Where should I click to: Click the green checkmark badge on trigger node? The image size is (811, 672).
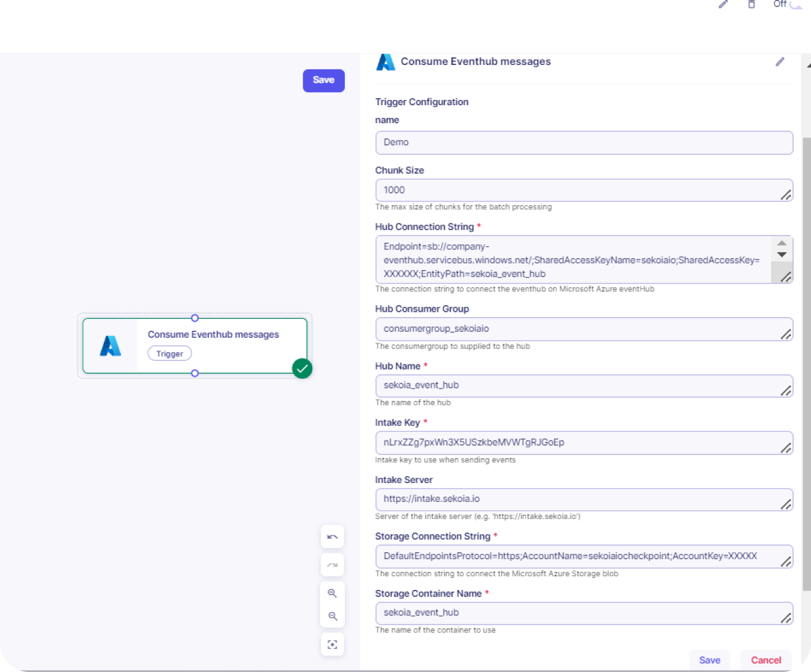coord(302,368)
